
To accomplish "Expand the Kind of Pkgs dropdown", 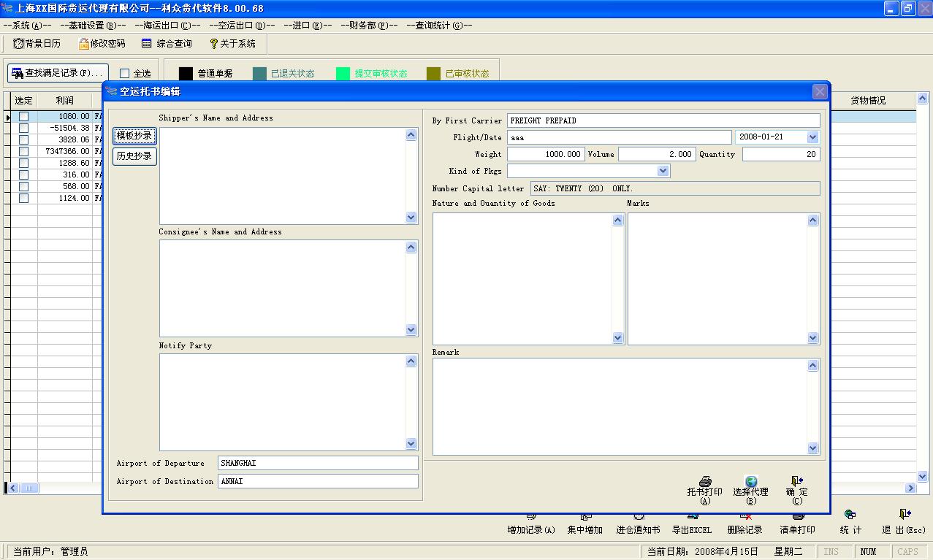I will coord(663,171).
